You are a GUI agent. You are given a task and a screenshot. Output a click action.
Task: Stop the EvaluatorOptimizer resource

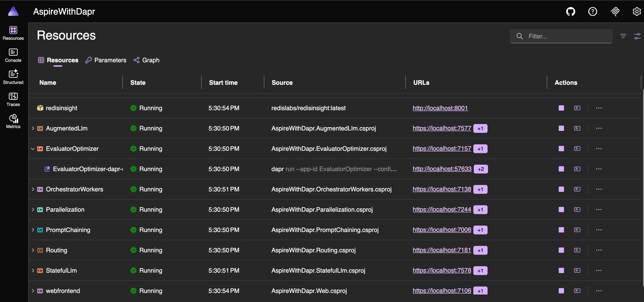pos(561,149)
